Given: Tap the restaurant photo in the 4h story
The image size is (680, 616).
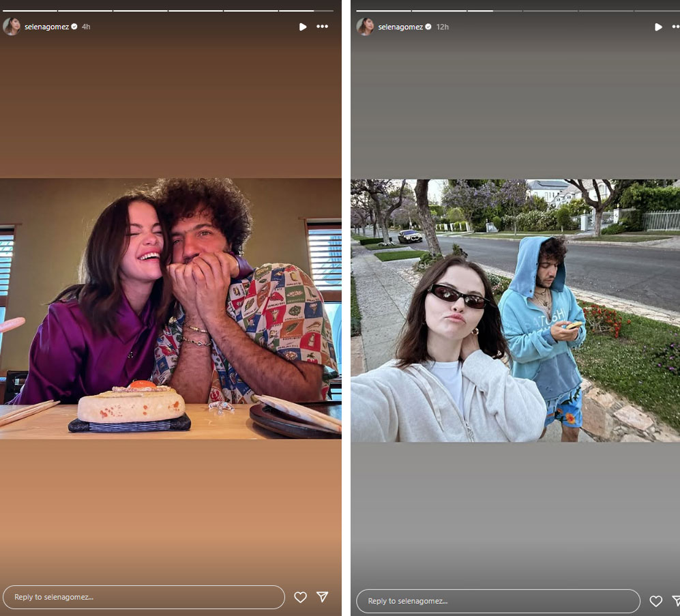Looking at the screenshot, I should click(171, 308).
